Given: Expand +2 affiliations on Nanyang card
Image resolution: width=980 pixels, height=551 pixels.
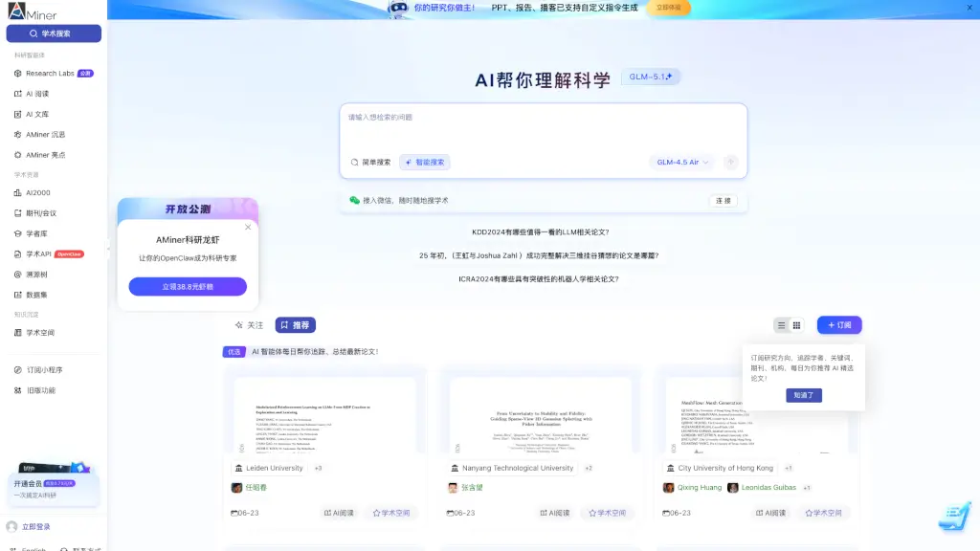Looking at the screenshot, I should tap(589, 468).
